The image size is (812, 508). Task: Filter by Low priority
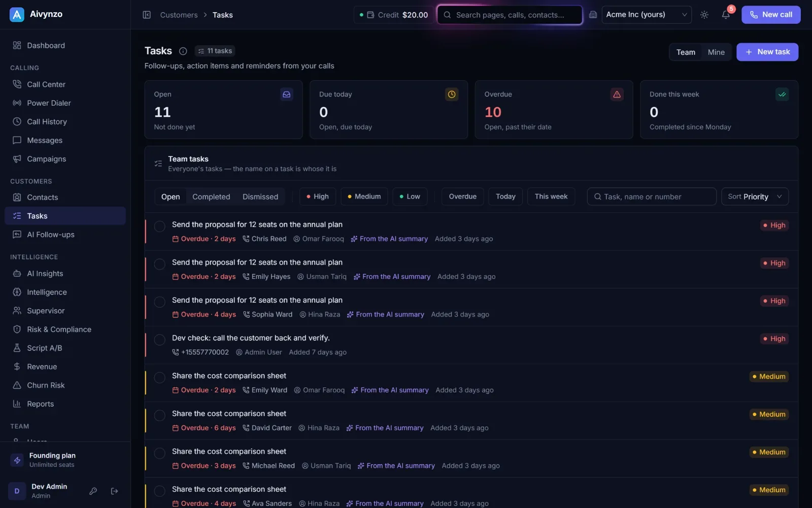[410, 197]
